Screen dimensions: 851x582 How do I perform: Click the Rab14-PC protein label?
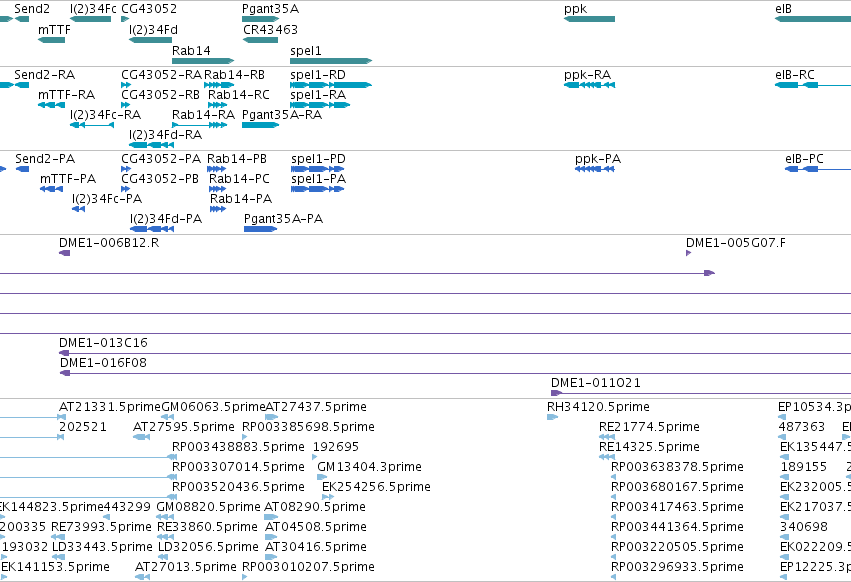(x=239, y=179)
